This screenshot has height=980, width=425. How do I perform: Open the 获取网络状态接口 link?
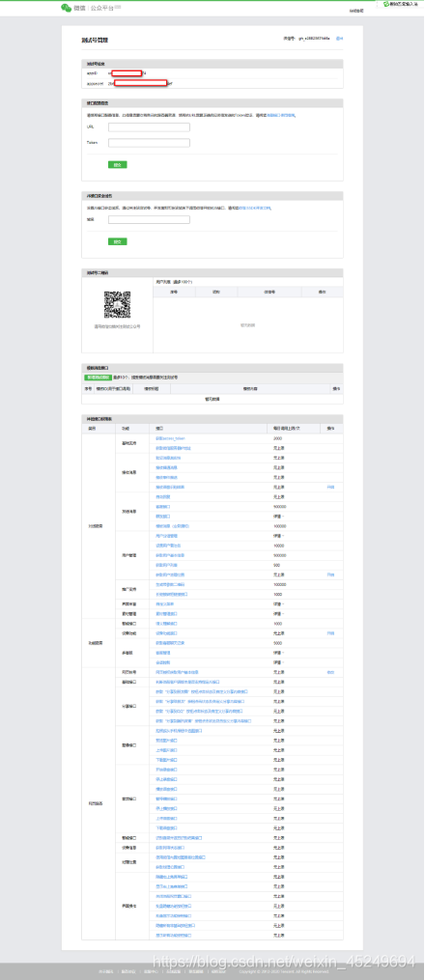pyautogui.click(x=168, y=848)
